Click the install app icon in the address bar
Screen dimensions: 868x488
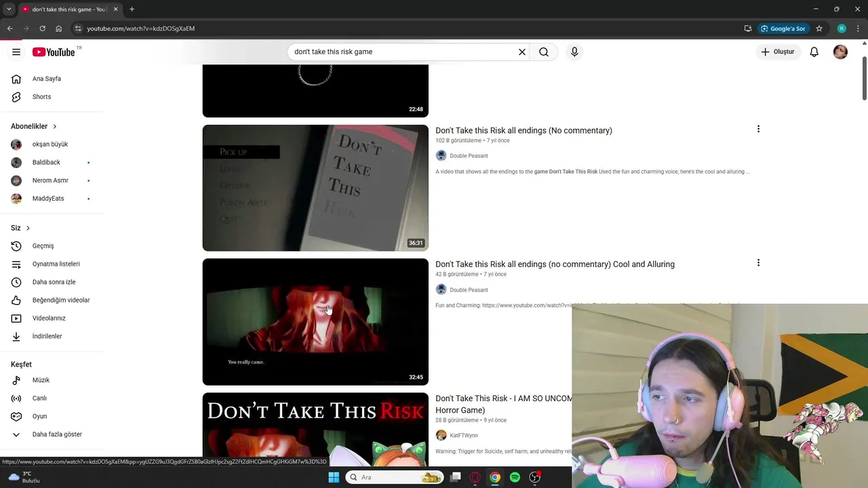[748, 28]
